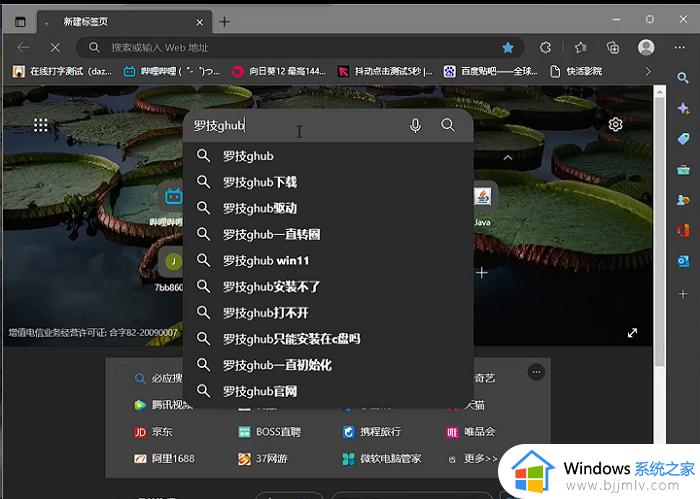Open the Extensions puzzle icon
700x499 pixels.
click(x=545, y=47)
